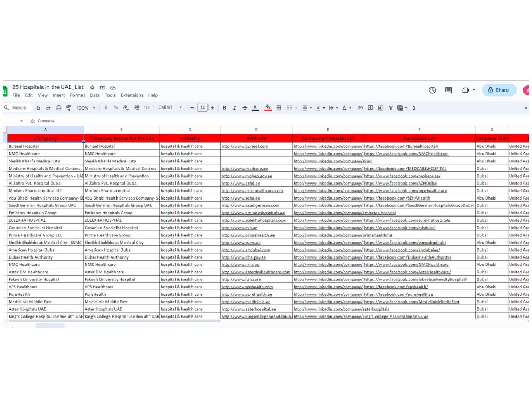This screenshot has height=399, width=532.
Task: Open vertical align dropdown
Action: pos(320,108)
